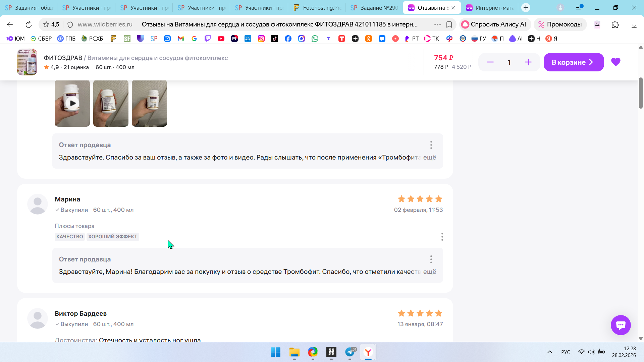Open downloads arrow icon in toolbar
644x362 pixels.
tap(634, 24)
